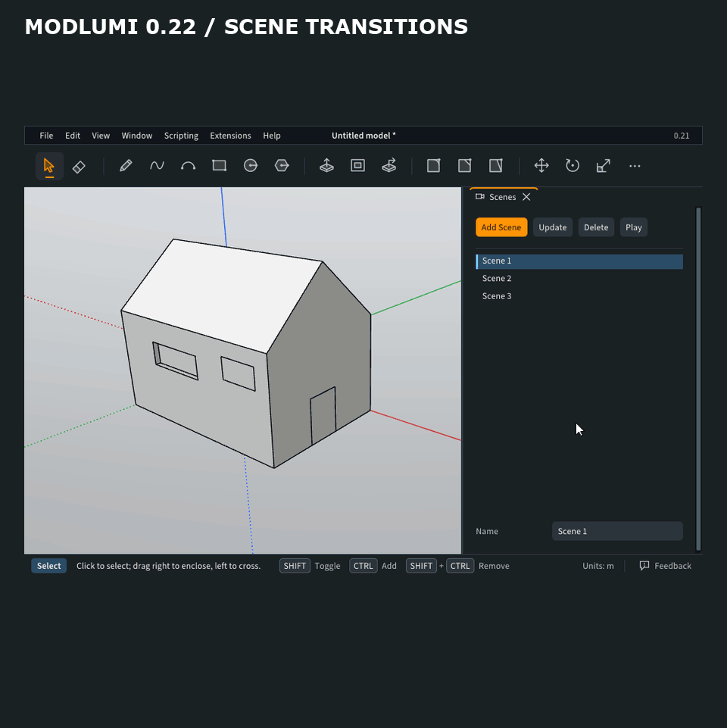The height and width of the screenshot is (728, 727).
Task: Choose the Follow Me tool
Action: pyautogui.click(x=389, y=166)
